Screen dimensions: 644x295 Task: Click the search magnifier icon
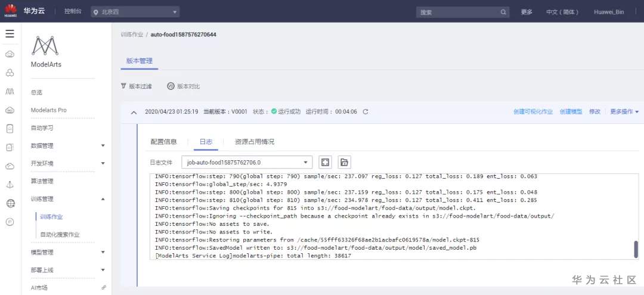(503, 13)
